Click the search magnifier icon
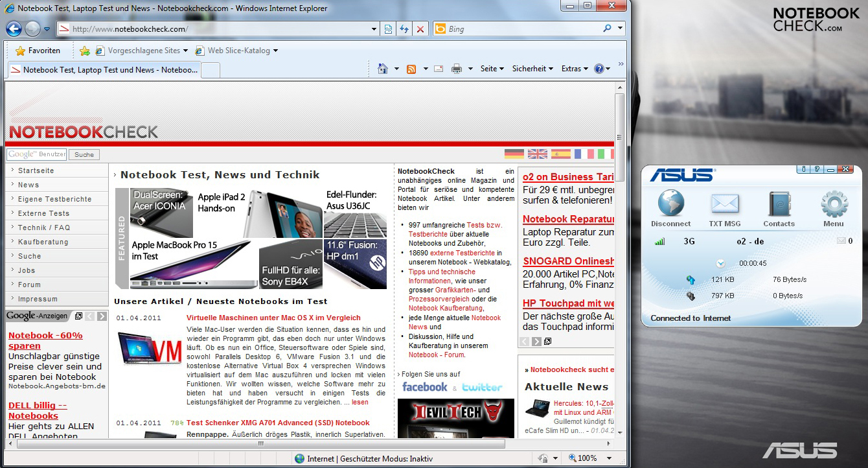This screenshot has width=868, height=468. [607, 29]
